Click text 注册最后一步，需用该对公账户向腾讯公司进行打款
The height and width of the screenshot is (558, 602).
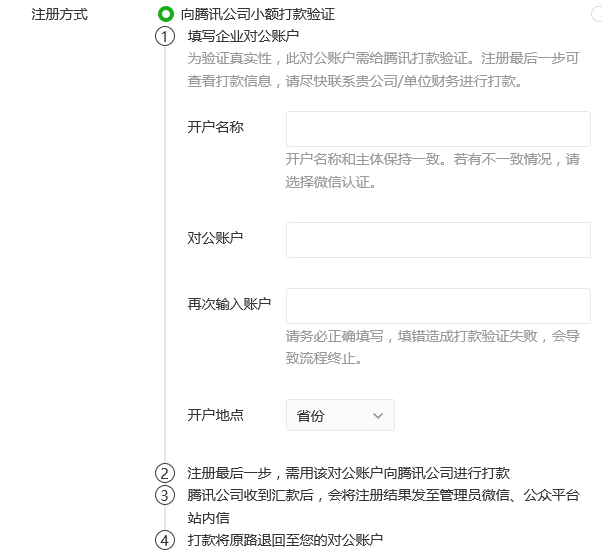click(x=349, y=473)
